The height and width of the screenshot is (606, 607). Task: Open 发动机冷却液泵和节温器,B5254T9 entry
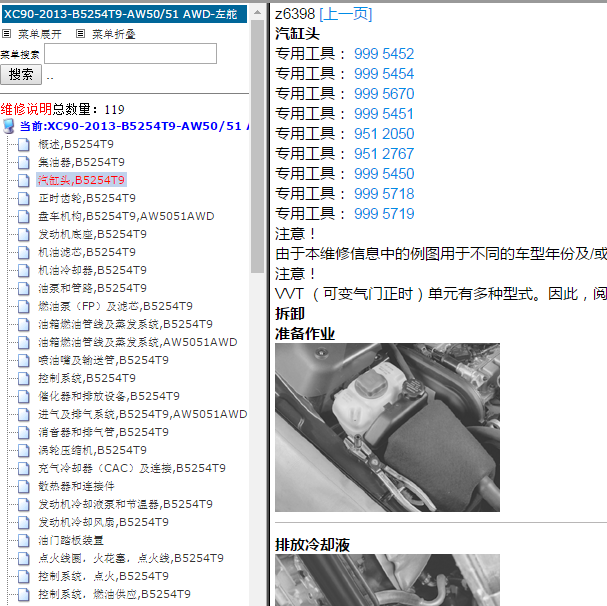pyautogui.click(x=125, y=504)
